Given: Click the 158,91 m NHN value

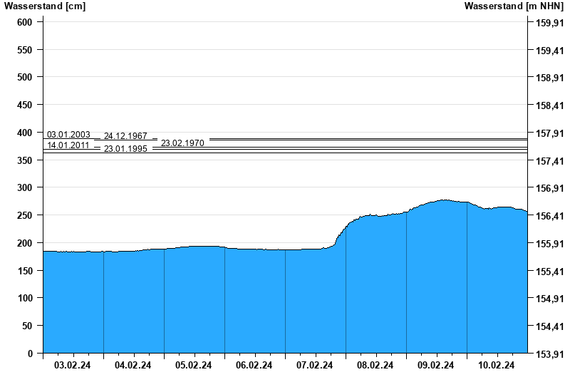Looking at the screenshot, I should (550, 78).
